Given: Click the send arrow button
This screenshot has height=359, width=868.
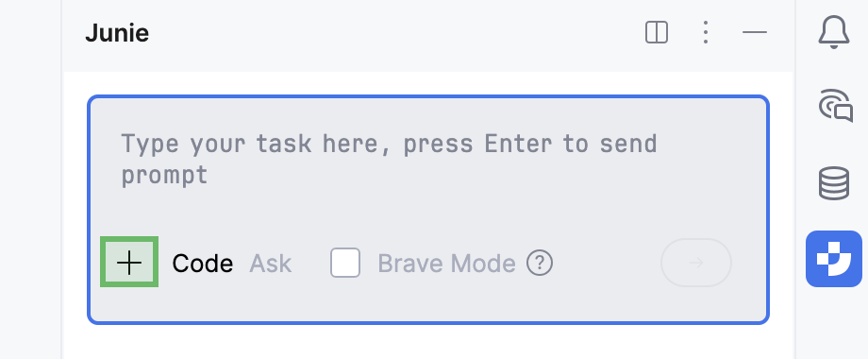Looking at the screenshot, I should click(x=696, y=263).
